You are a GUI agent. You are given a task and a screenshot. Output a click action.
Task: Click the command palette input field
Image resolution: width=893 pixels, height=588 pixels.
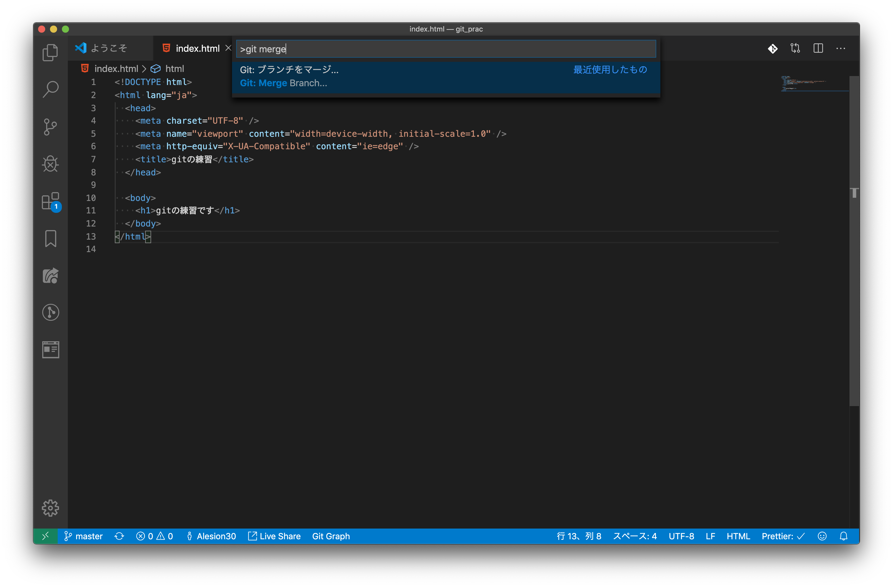(446, 49)
